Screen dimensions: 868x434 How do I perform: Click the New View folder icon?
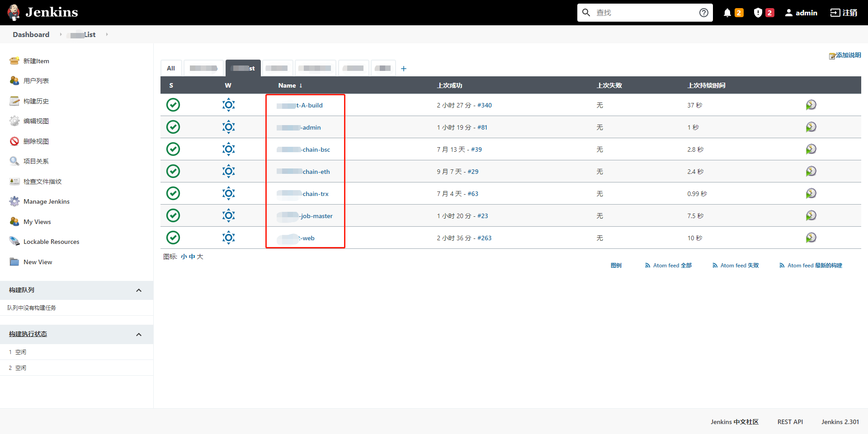tap(14, 262)
